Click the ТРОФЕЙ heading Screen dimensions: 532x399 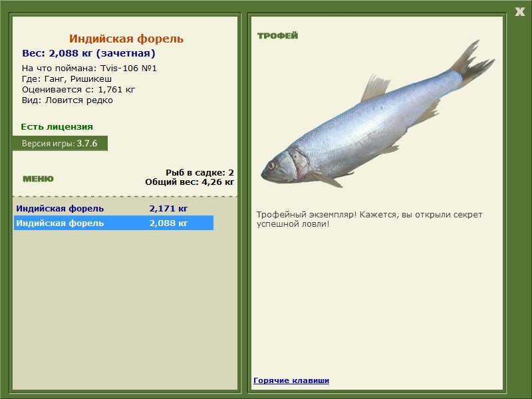point(277,36)
